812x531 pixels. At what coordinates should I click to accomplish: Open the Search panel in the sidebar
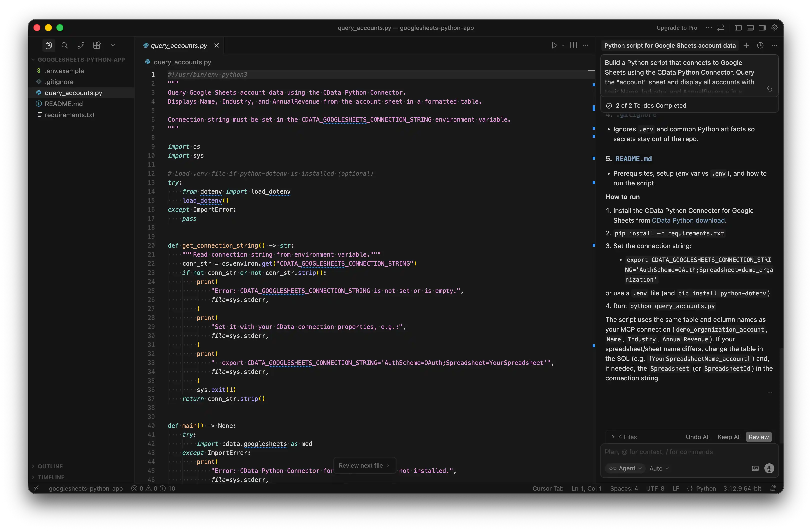pyautogui.click(x=64, y=45)
